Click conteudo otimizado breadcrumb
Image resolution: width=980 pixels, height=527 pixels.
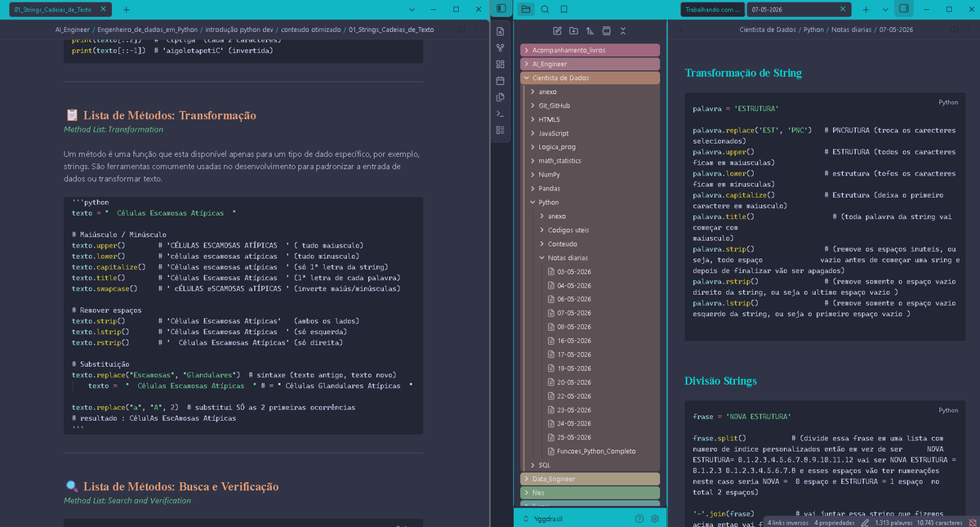tap(310, 29)
